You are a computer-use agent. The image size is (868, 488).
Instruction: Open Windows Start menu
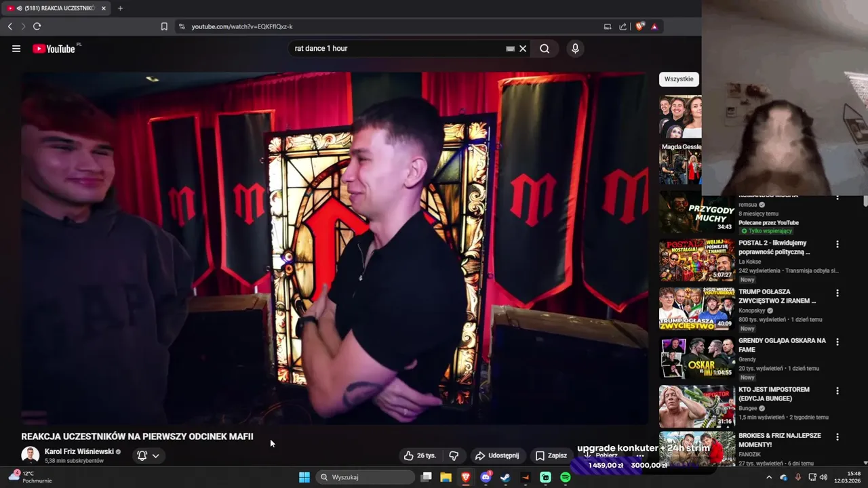click(x=304, y=477)
